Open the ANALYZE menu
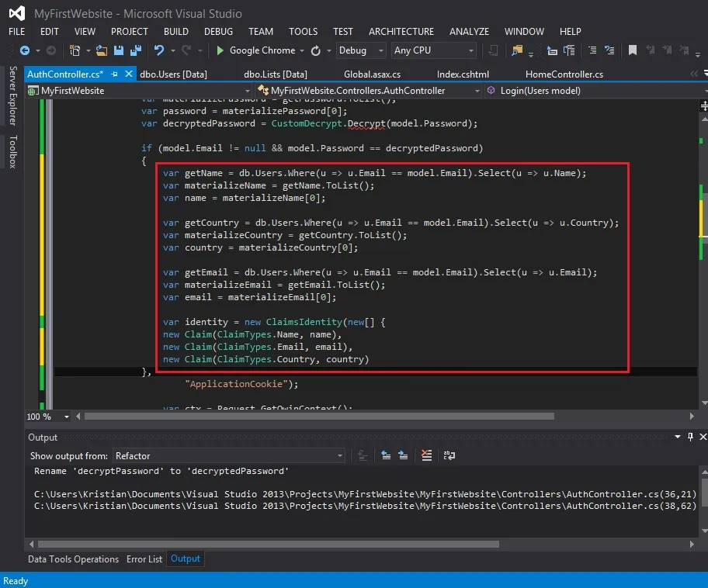This screenshot has width=708, height=588. (x=469, y=32)
